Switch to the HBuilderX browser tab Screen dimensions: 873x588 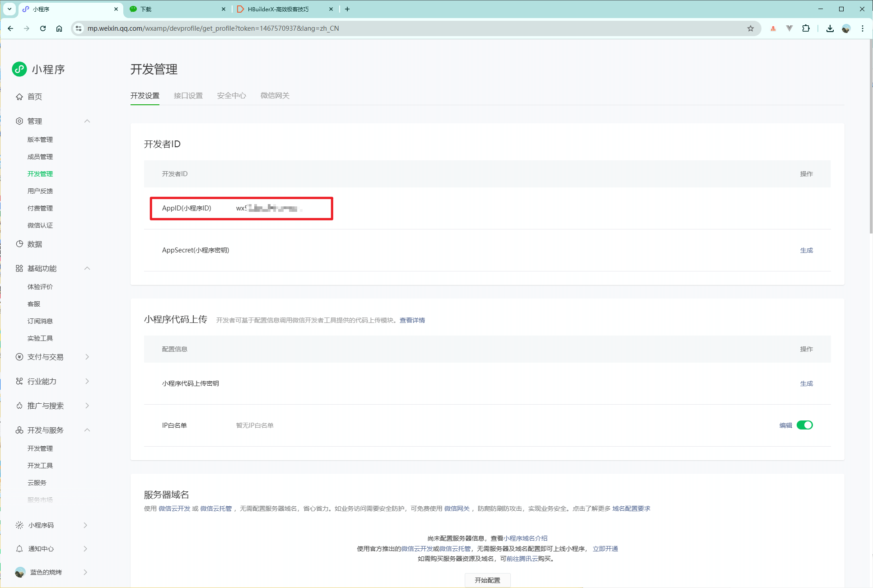[x=285, y=9]
